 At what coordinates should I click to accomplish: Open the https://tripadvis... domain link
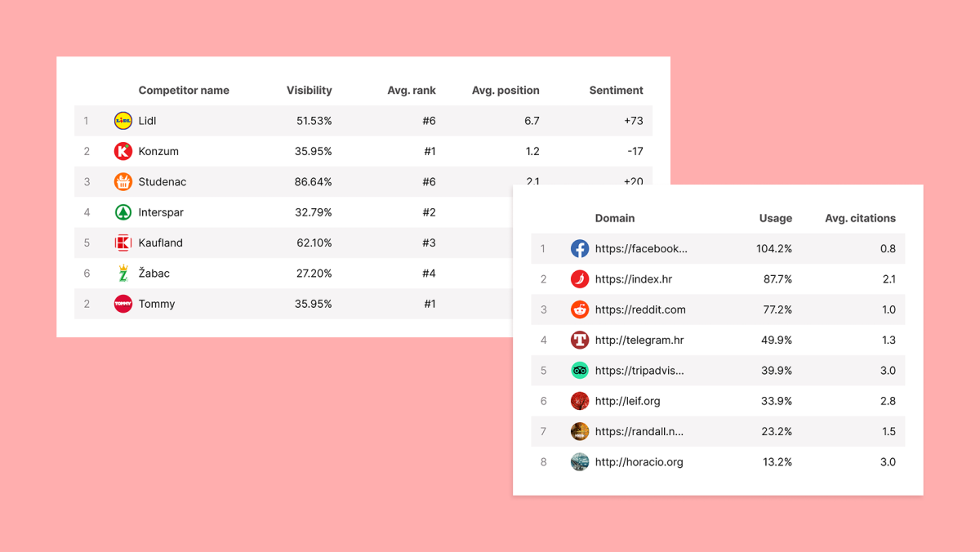click(639, 371)
